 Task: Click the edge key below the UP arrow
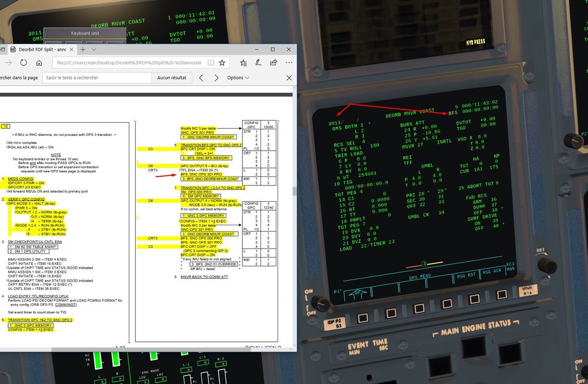[x=363, y=318]
